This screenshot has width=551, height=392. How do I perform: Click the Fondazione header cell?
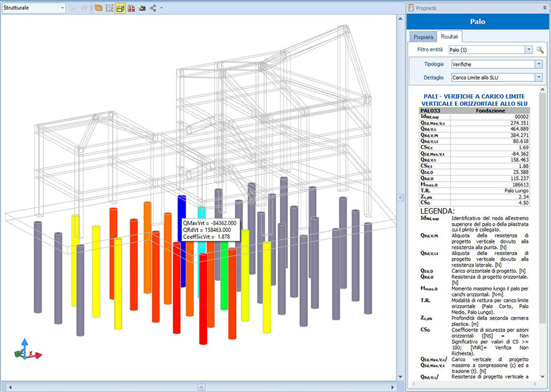pyautogui.click(x=490, y=111)
